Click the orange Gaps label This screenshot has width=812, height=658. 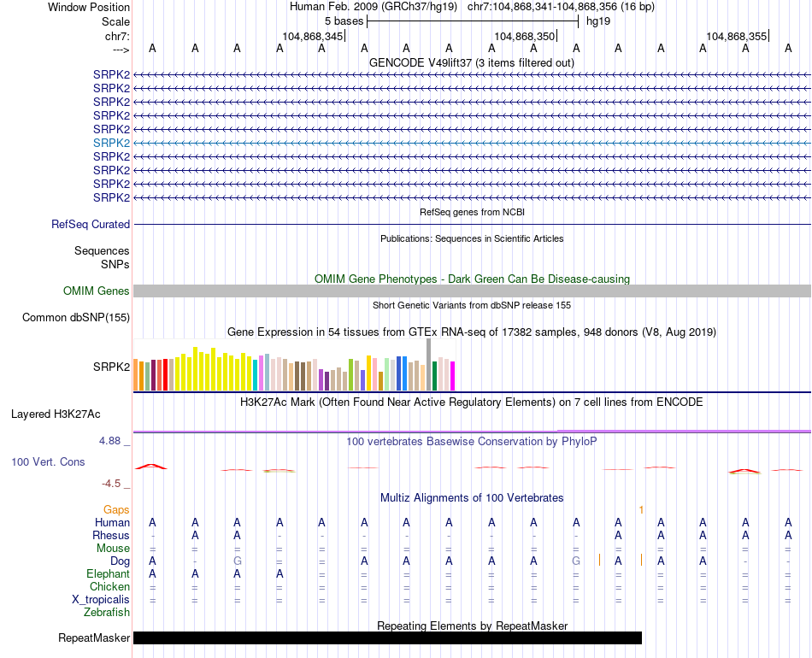(x=116, y=510)
